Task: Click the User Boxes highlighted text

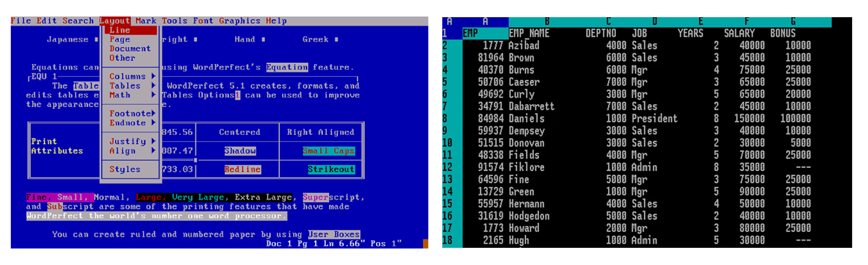Action: point(334,234)
